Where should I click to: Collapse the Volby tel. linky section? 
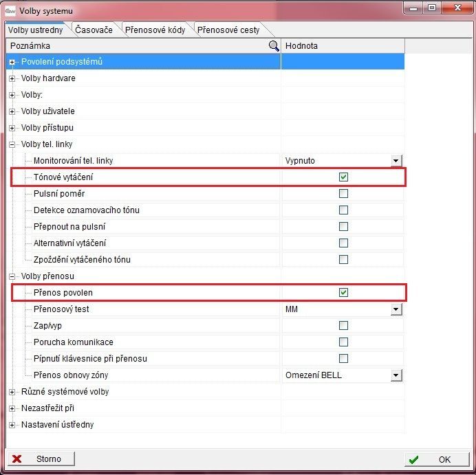12,144
